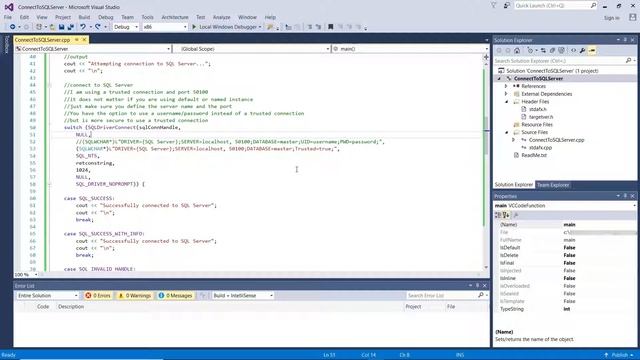This screenshot has height=360, width=640.
Task: Click the Save All toolbar icon
Action: coord(71,27)
